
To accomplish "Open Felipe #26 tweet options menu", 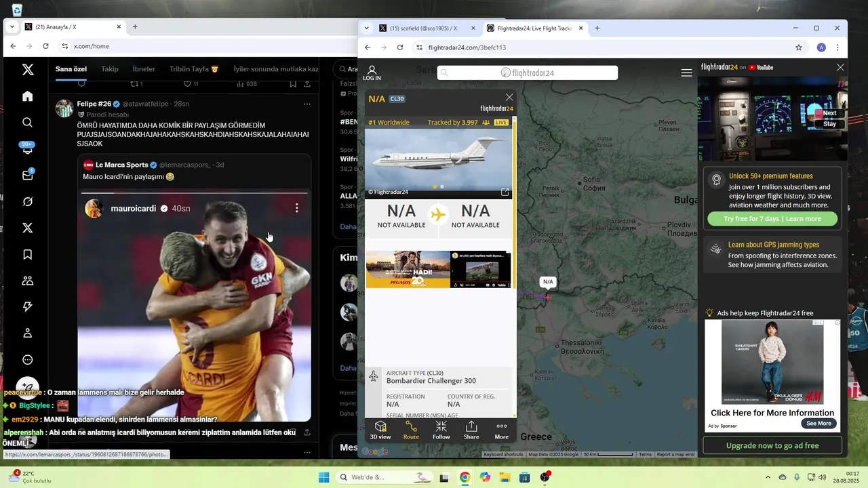I will click(x=307, y=104).
